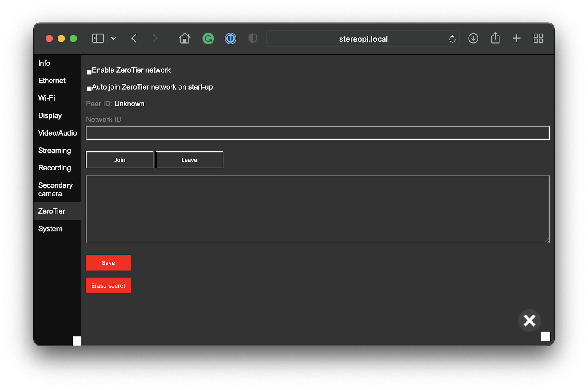The height and width of the screenshot is (390, 588).
Task: Click the Safari sidebar toggle icon
Action: (x=98, y=38)
